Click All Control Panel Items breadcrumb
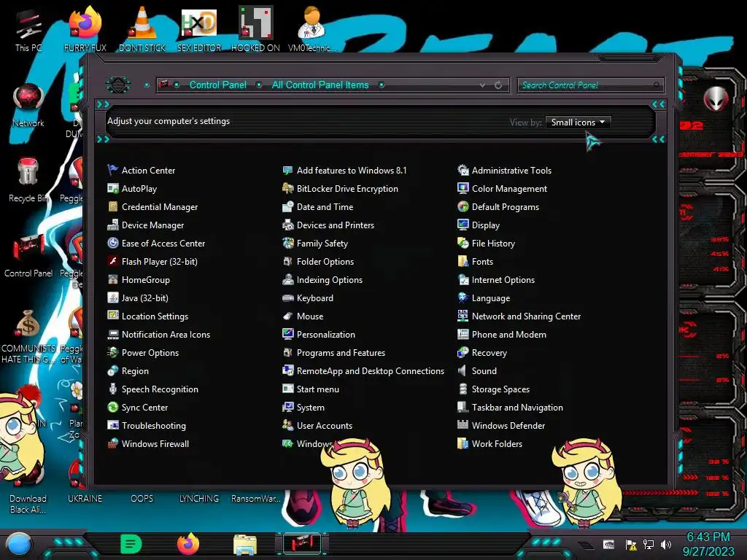The width and height of the screenshot is (747, 560). pyautogui.click(x=320, y=85)
